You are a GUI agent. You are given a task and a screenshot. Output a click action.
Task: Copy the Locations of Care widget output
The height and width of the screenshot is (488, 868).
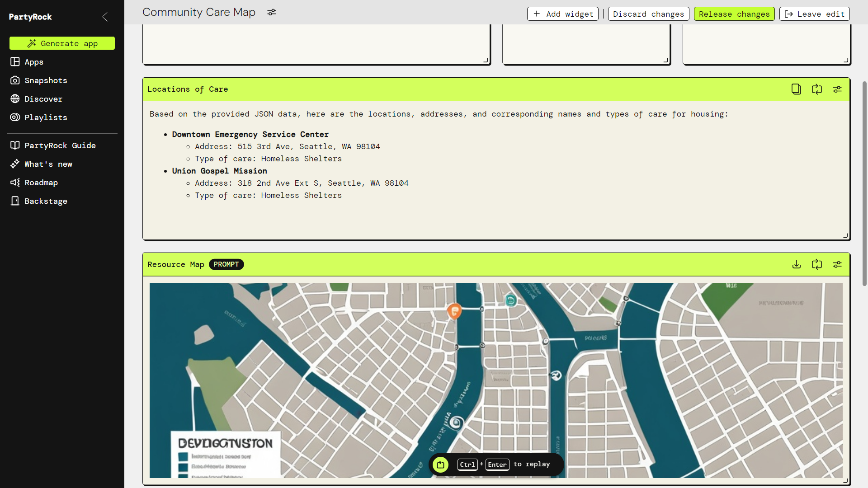point(796,89)
